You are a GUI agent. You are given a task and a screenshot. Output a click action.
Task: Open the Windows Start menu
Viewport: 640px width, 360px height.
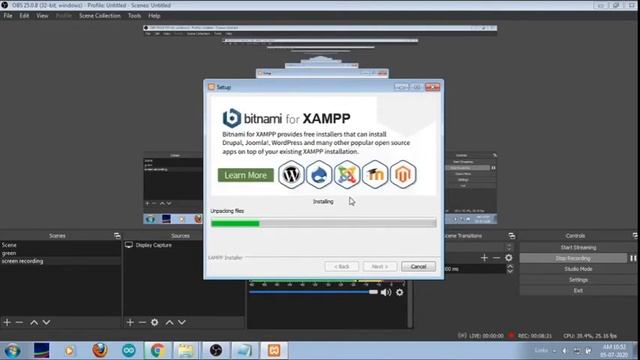click(x=12, y=351)
